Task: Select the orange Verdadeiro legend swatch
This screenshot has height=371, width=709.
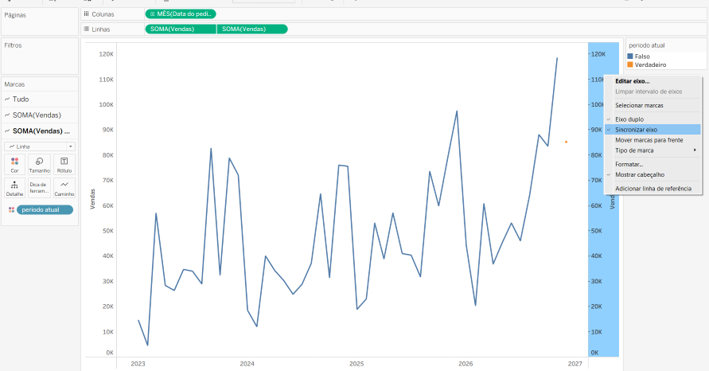Action: tap(630, 65)
